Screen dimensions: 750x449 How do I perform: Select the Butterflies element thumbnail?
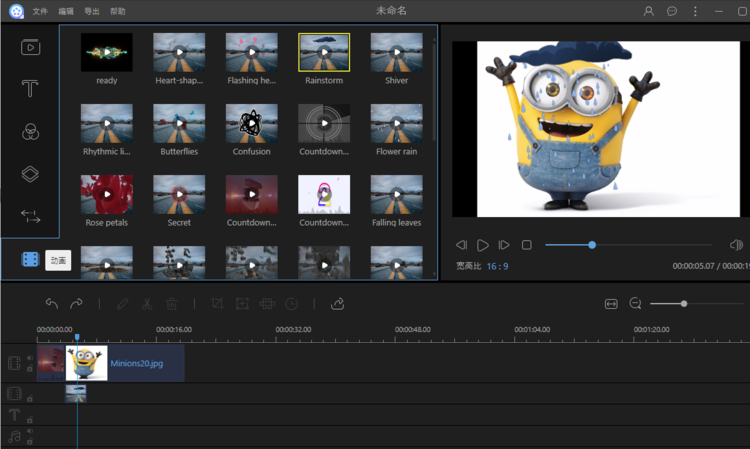[179, 123]
